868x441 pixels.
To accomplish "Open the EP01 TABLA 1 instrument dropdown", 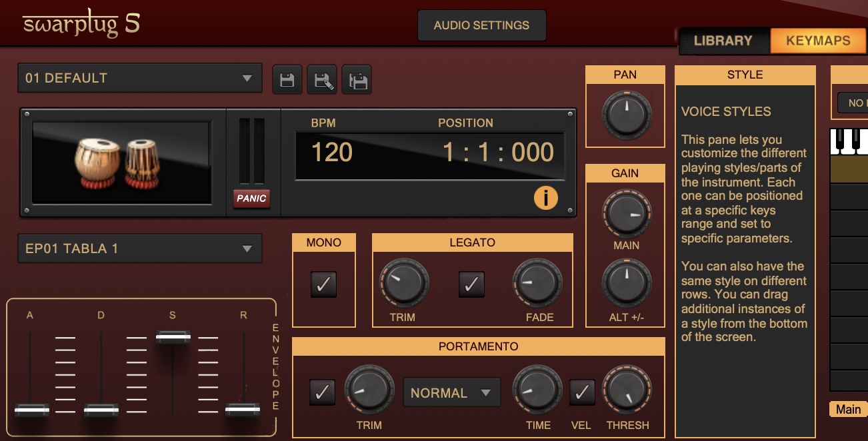I will pyautogui.click(x=140, y=248).
